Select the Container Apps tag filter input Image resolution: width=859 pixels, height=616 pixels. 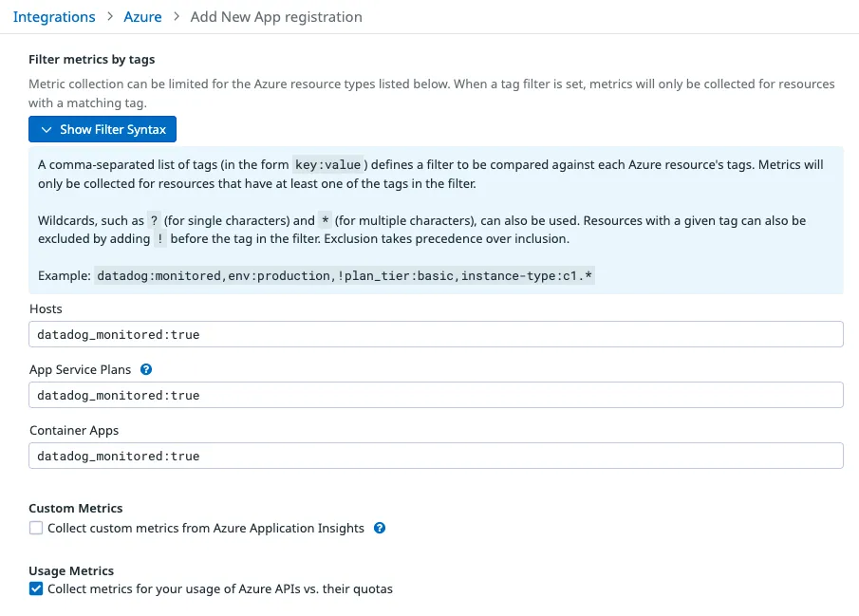pos(436,457)
